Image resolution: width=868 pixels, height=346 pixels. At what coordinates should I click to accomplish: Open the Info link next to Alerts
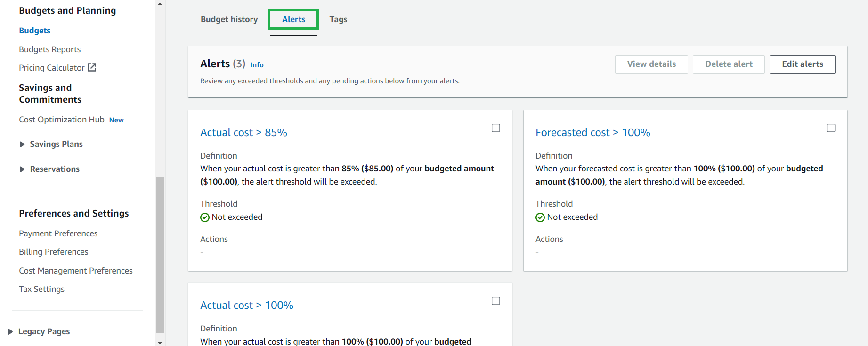(x=257, y=65)
